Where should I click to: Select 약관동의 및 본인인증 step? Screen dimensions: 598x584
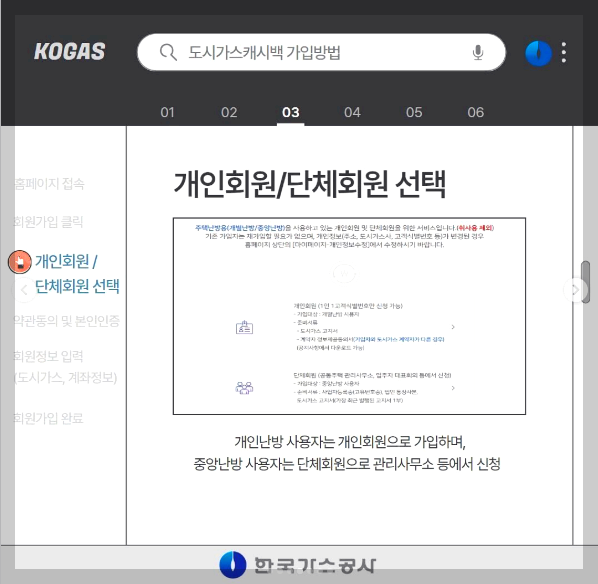coord(67,321)
